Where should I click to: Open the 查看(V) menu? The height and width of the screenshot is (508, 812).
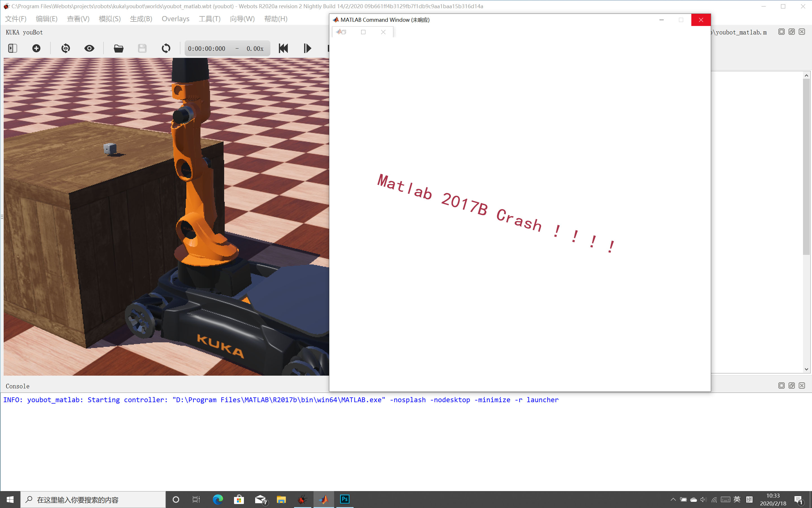[x=78, y=19]
